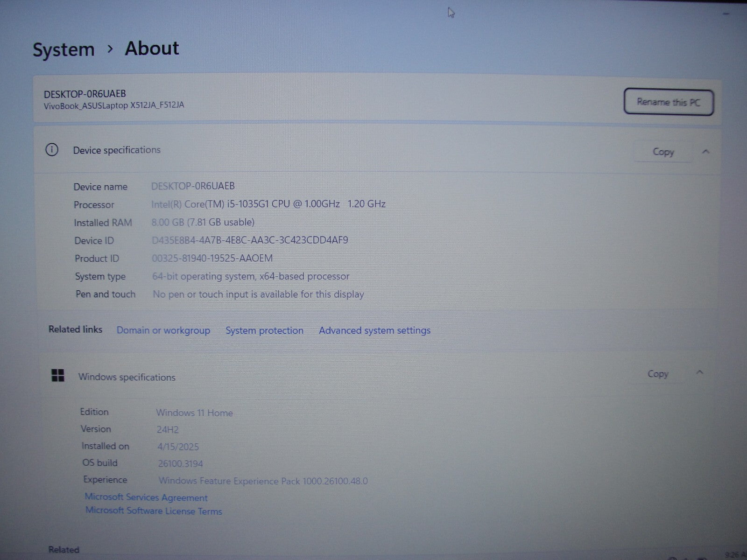Click the System type label
This screenshot has width=747, height=560.
tap(100, 276)
